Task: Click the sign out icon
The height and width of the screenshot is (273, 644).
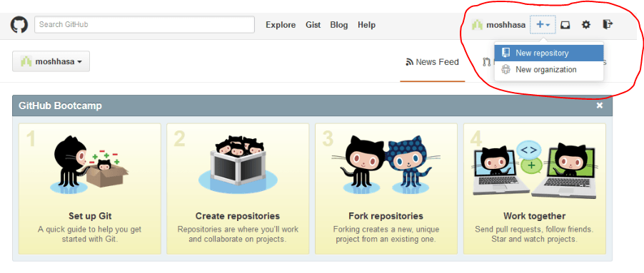Action: (608, 25)
